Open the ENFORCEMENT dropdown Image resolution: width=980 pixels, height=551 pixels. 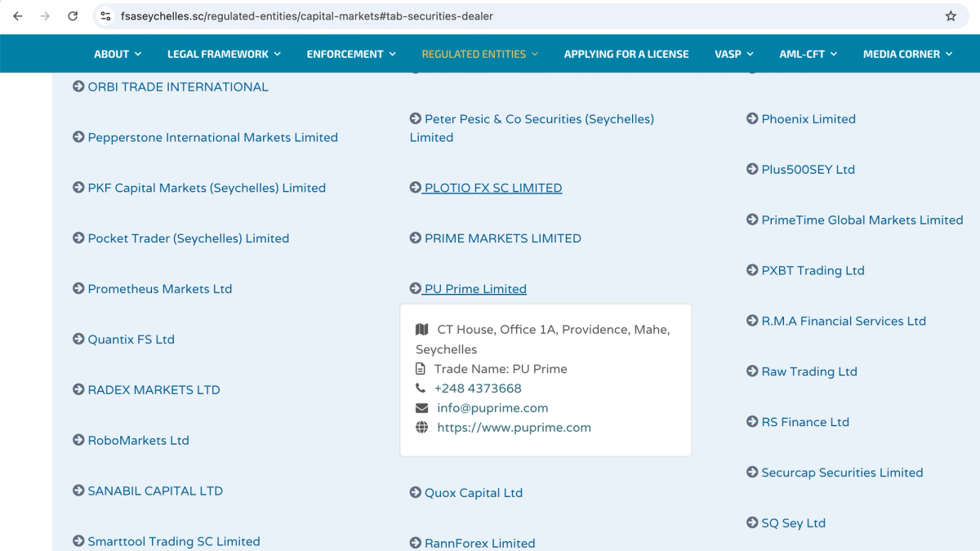[351, 54]
